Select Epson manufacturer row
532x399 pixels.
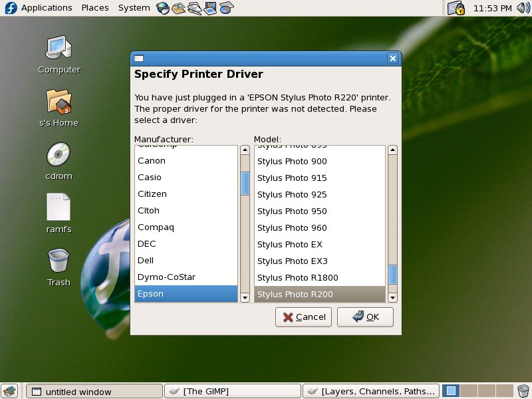pyautogui.click(x=186, y=294)
